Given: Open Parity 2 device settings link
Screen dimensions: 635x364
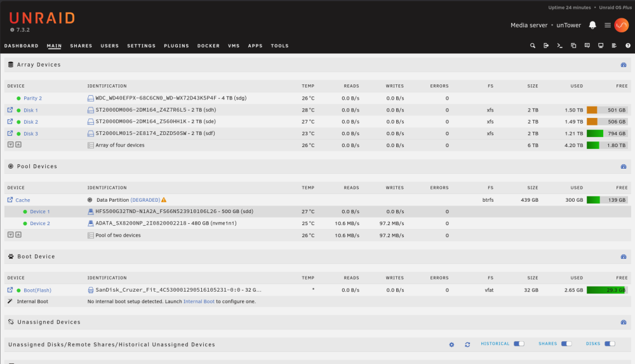Looking at the screenshot, I should point(33,98).
